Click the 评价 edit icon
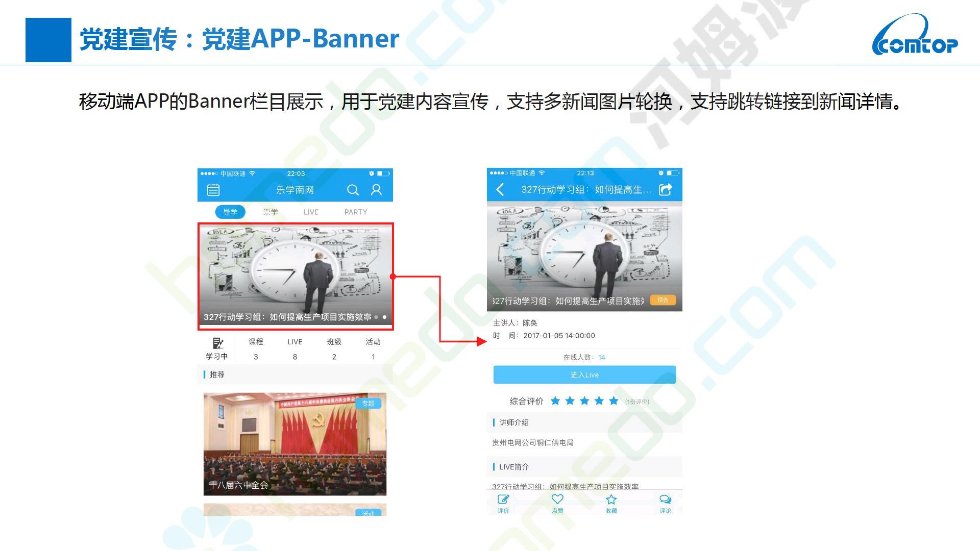 coord(503,500)
